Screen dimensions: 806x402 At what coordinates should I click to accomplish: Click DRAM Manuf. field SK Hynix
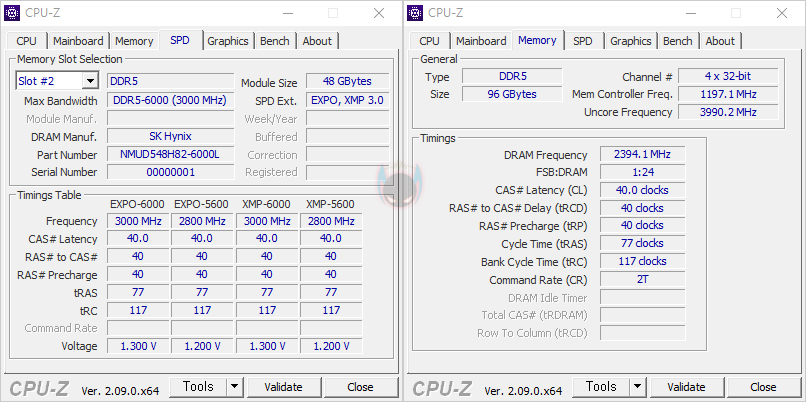pyautogui.click(x=170, y=136)
